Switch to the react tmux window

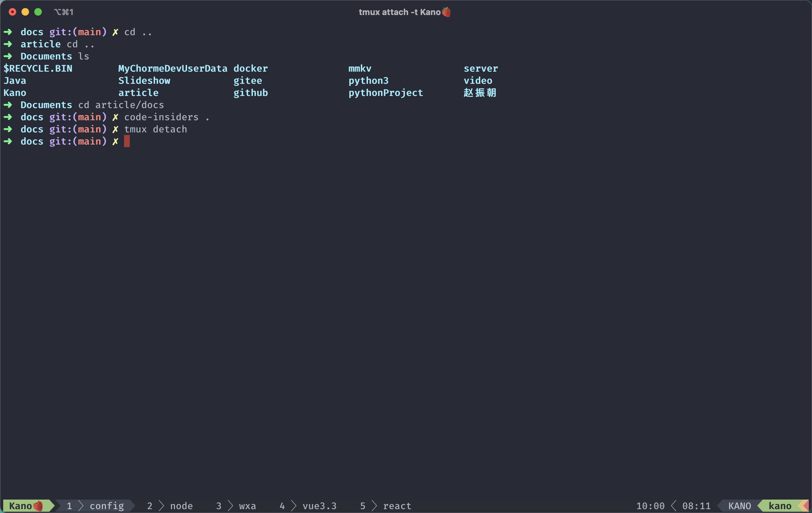(x=390, y=505)
